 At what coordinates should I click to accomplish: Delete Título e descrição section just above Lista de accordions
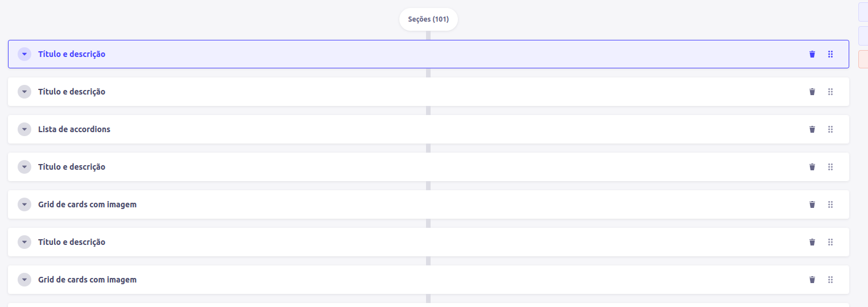(812, 92)
